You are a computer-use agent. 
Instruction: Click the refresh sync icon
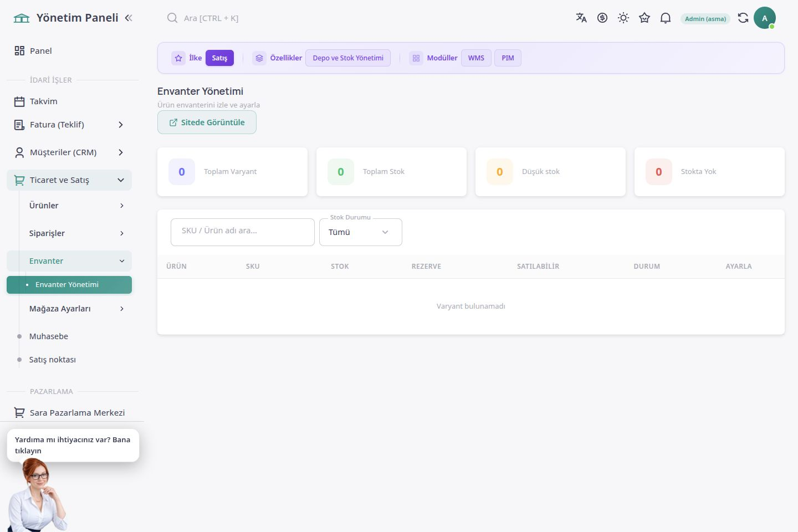[743, 18]
